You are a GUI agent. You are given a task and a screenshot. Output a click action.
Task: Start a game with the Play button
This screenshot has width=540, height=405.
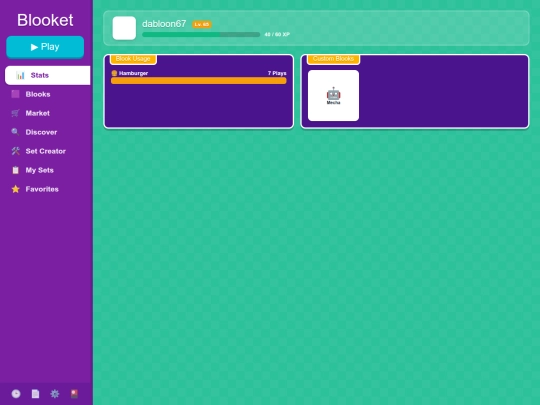pyautogui.click(x=45, y=47)
